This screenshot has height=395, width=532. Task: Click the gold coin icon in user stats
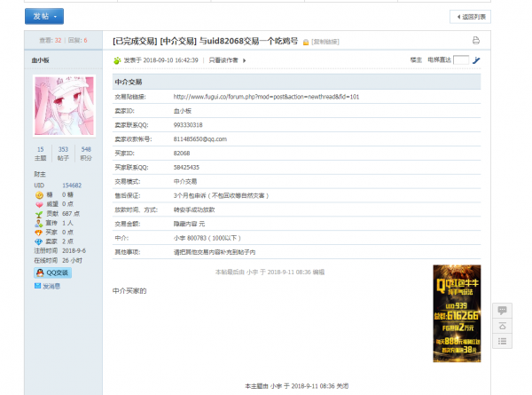39,195
